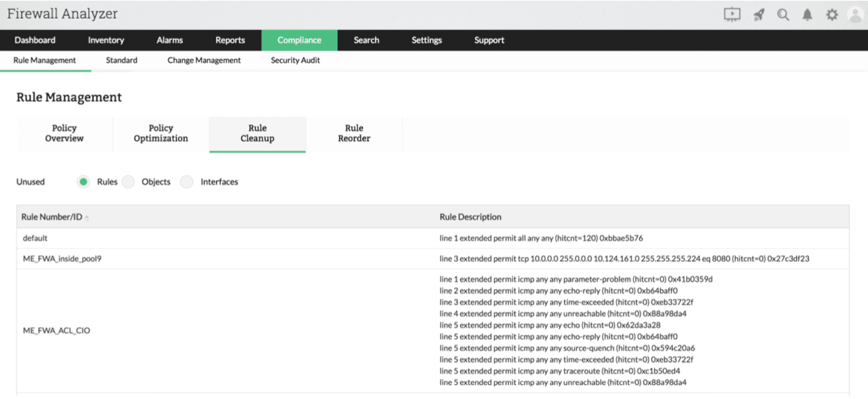The width and height of the screenshot is (868, 399).
Task: Click the ME_FWA_inside_pool9 rule row
Action: point(62,259)
